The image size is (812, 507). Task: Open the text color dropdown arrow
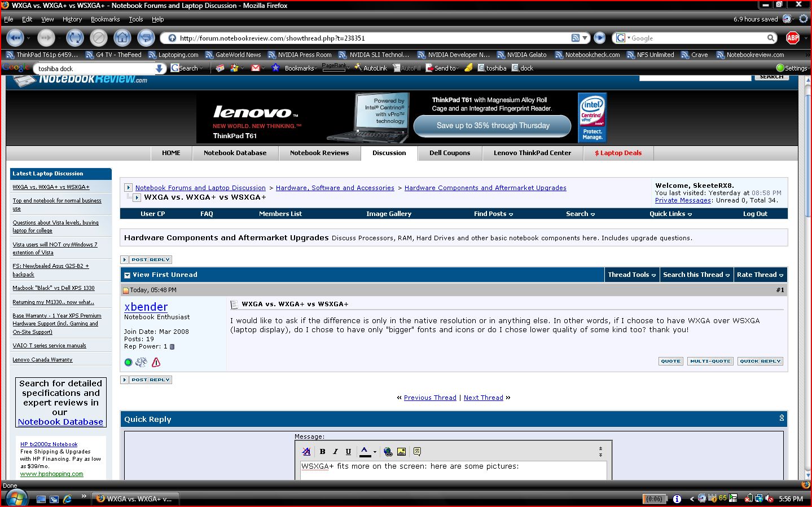(375, 452)
